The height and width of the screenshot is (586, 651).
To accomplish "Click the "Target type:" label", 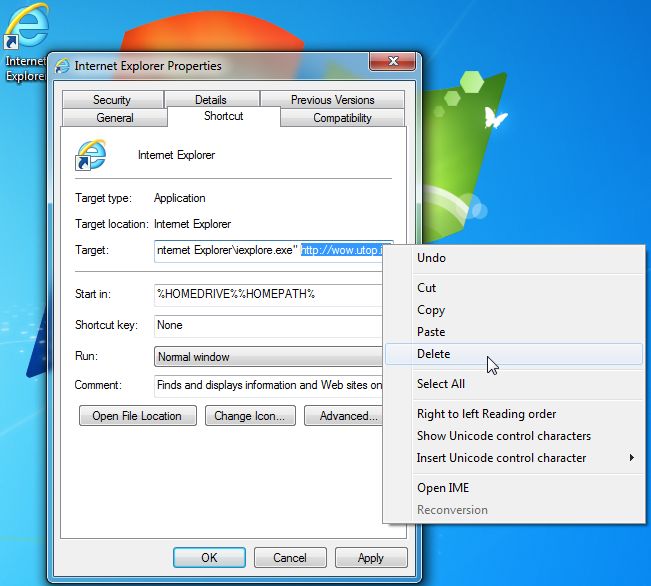I will point(103,198).
